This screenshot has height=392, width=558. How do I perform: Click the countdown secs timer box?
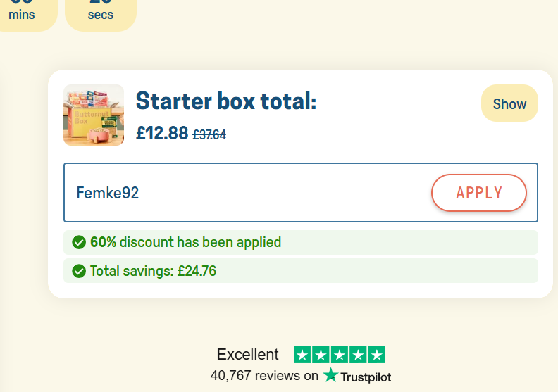point(101,13)
